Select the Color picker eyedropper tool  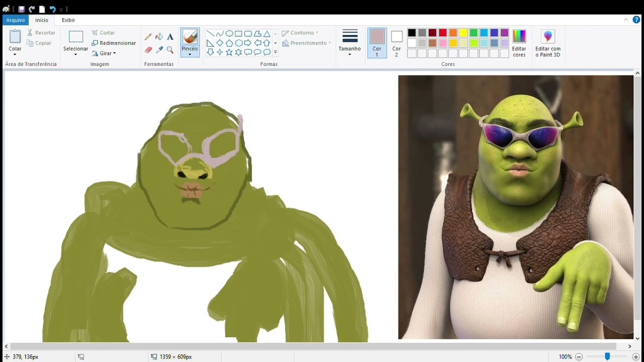(x=159, y=50)
